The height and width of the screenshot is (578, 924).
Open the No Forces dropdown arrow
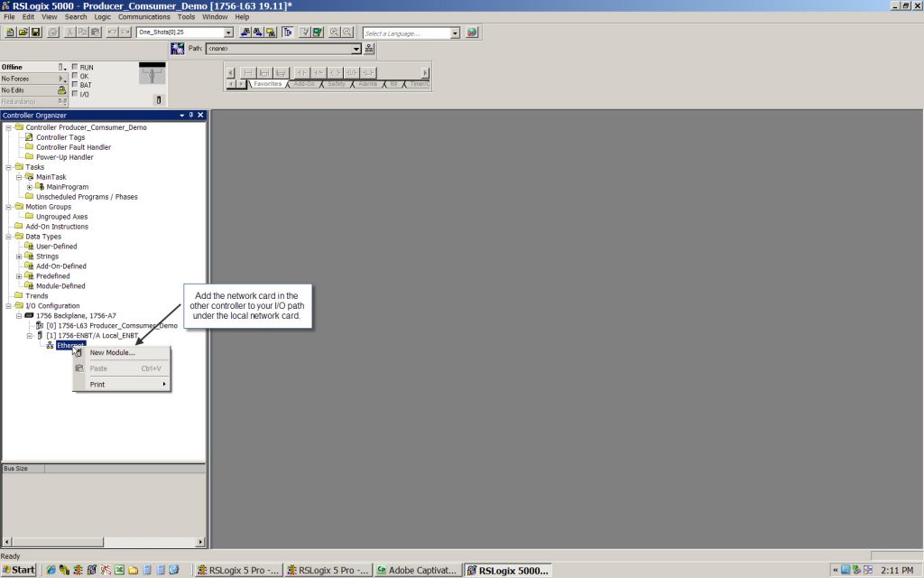tap(62, 79)
